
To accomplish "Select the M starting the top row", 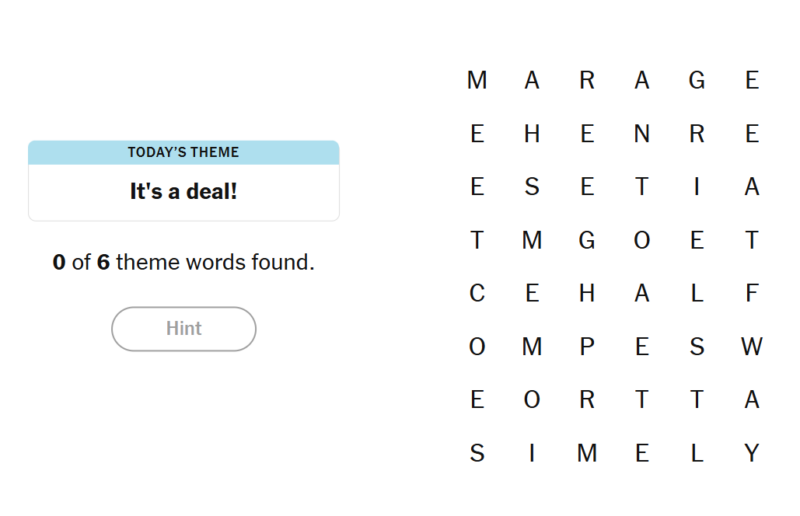I will [477, 80].
